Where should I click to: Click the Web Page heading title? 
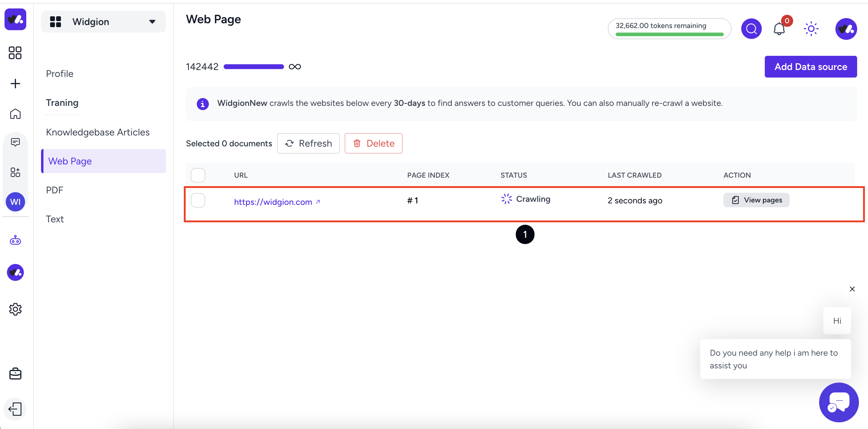point(213,20)
